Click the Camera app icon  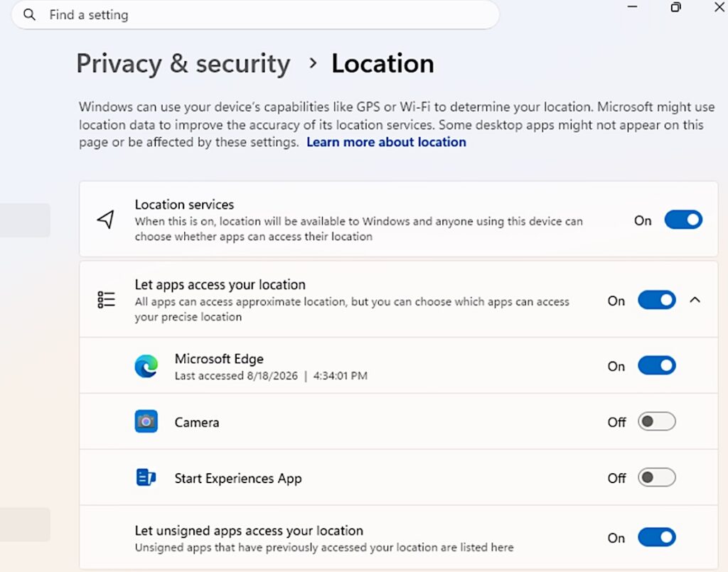point(146,421)
